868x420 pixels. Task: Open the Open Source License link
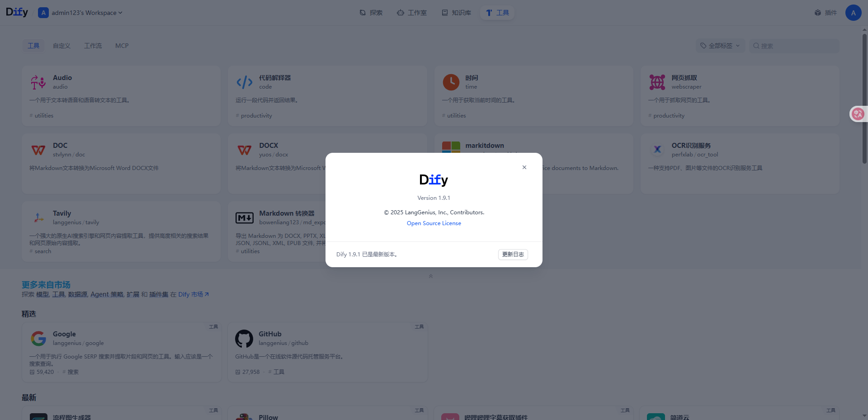434,223
